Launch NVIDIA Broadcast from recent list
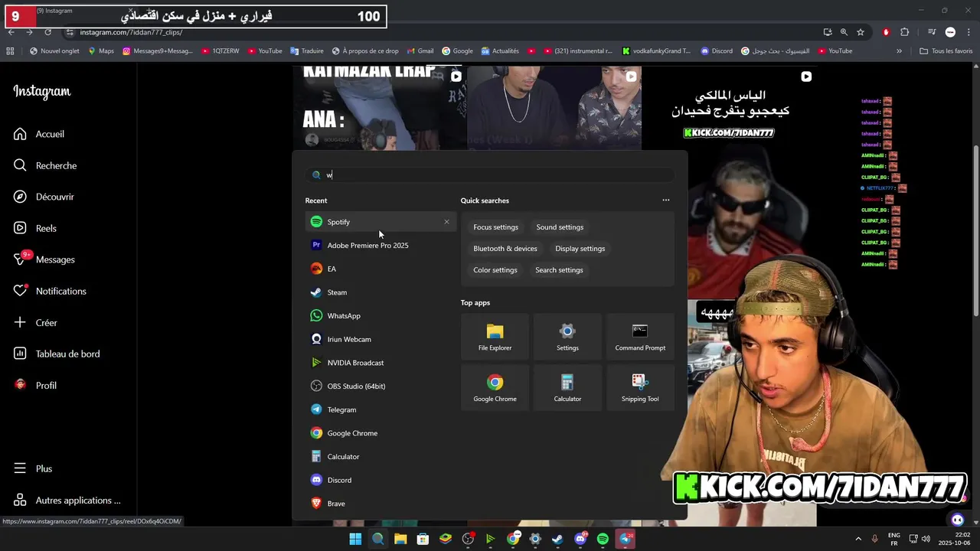Screen dimensions: 980x551 pos(380,363)
